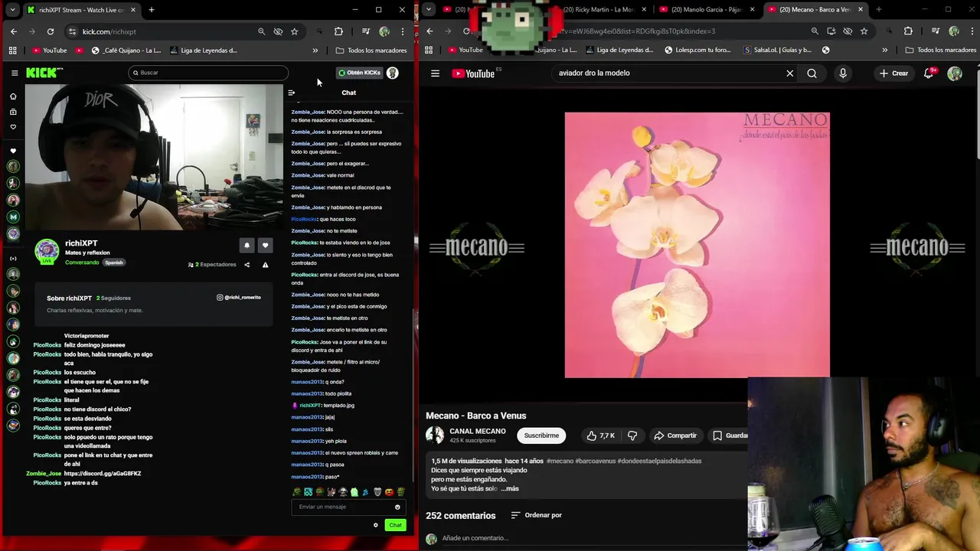The height and width of the screenshot is (551, 980).
Task: Click the Compartir share button
Action: [675, 435]
